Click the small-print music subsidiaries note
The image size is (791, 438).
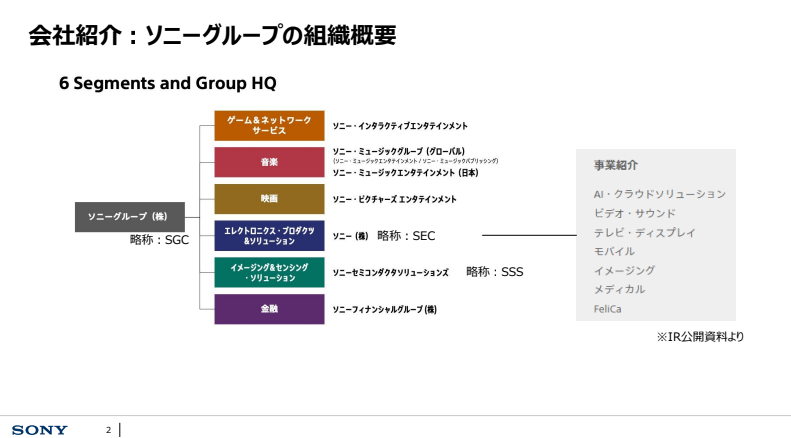tap(415, 161)
